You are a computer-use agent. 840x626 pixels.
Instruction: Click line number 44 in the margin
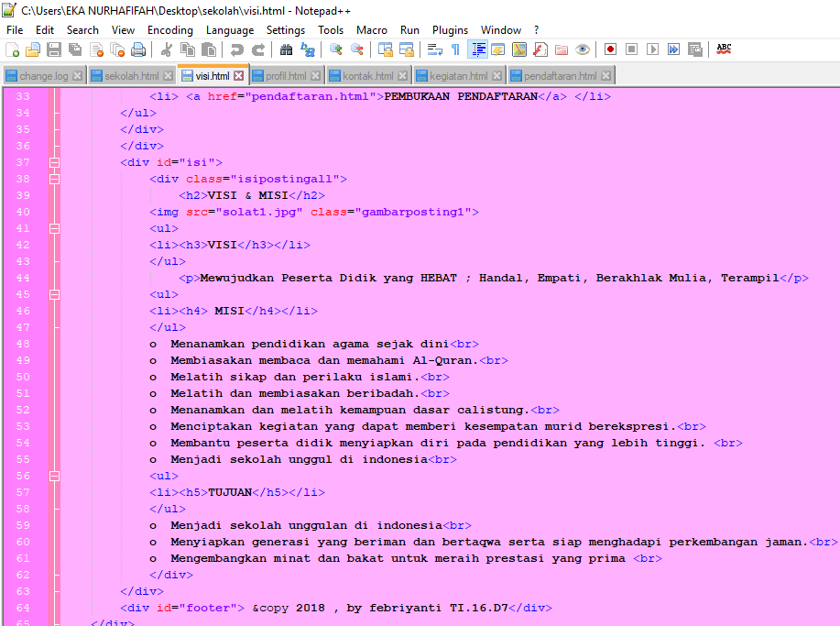click(x=22, y=278)
